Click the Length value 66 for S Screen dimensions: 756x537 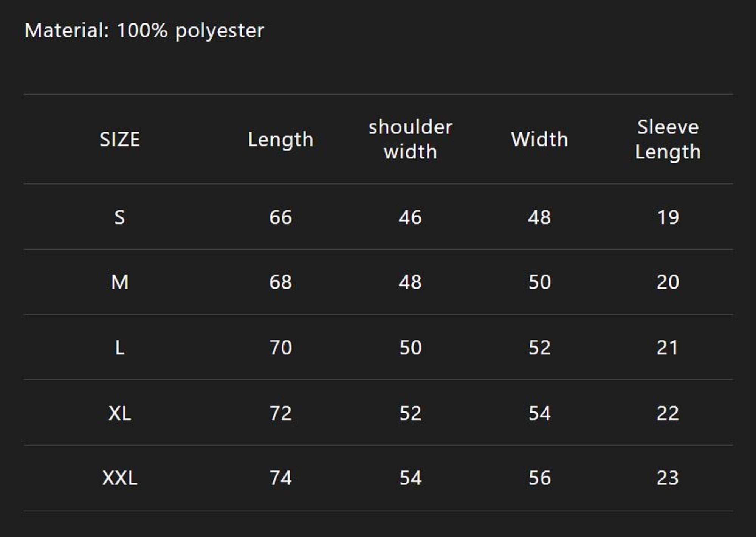[280, 217]
